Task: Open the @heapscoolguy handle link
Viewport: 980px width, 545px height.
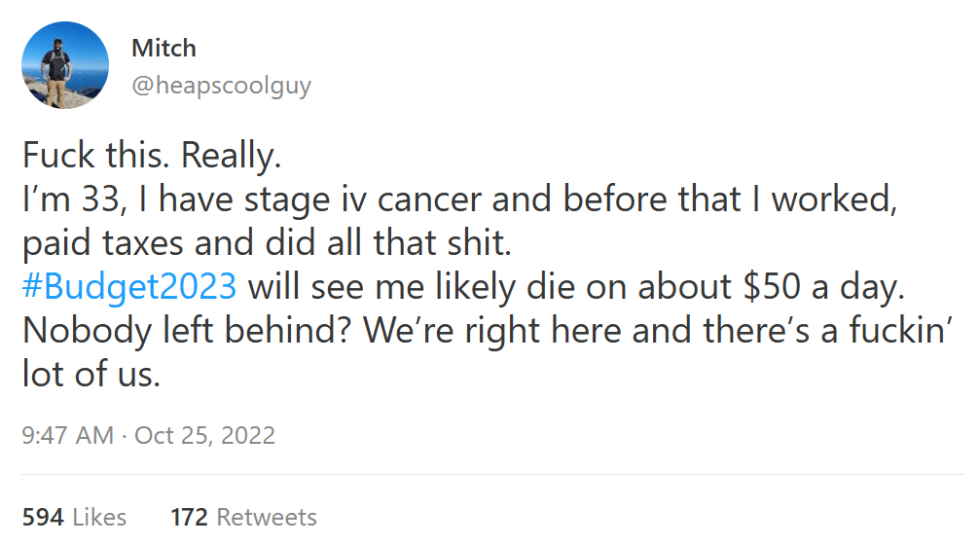Action: pos(221,86)
